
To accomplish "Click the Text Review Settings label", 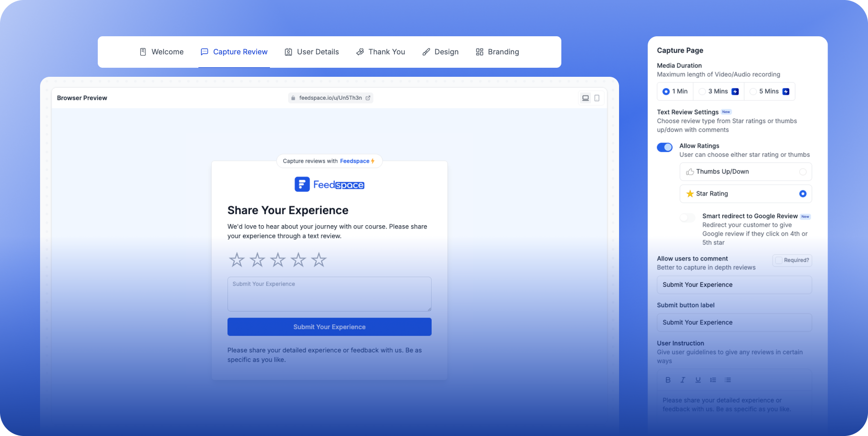I will (x=688, y=112).
